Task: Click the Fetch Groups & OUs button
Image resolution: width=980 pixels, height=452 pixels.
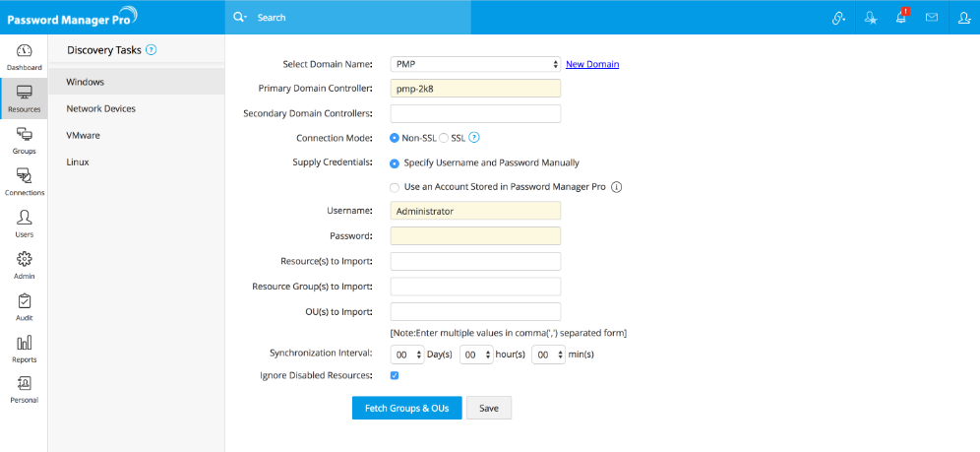Action: 406,408
